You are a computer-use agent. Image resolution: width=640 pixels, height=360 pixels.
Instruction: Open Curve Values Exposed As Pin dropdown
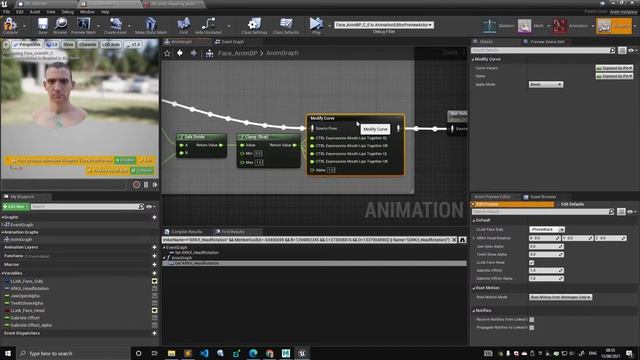pyautogui.click(x=614, y=68)
